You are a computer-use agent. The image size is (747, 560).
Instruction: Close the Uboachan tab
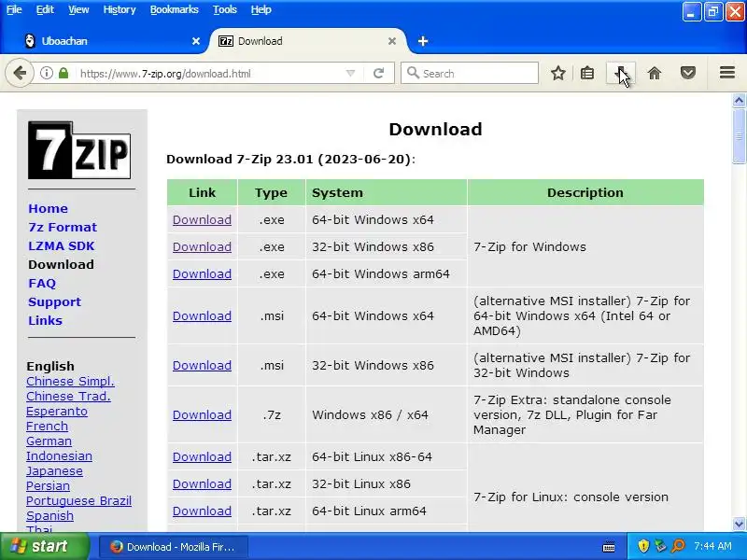pos(196,41)
